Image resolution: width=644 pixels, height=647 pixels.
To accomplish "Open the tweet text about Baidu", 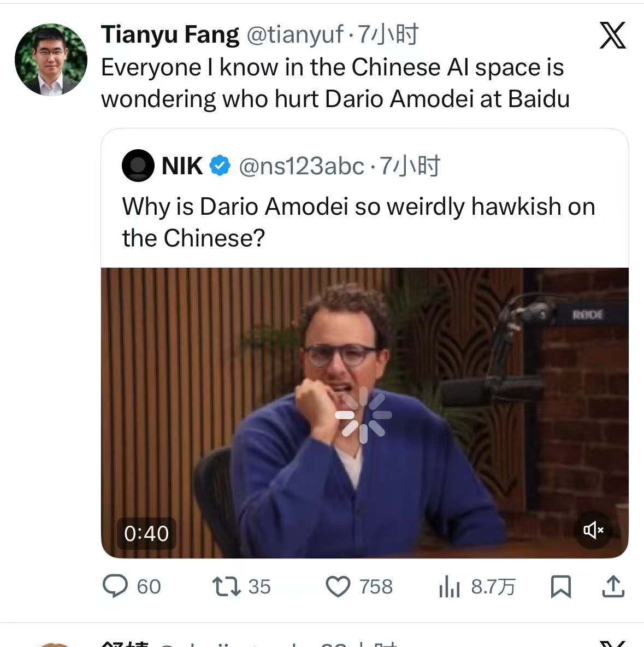I will [335, 83].
